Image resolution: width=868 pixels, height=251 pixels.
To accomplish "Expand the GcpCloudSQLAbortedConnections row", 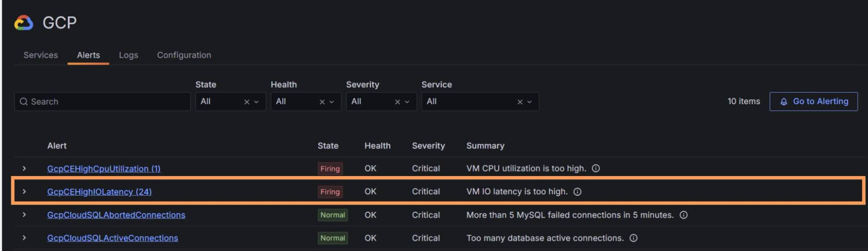I will click(24, 215).
